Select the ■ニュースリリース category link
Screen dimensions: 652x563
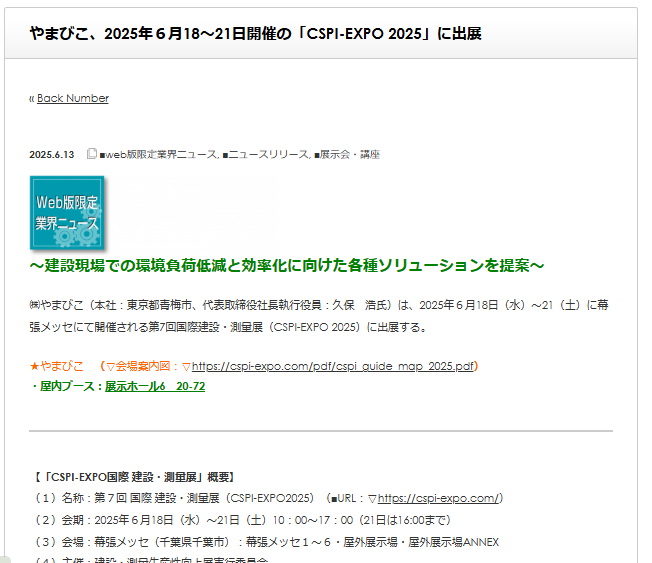pyautogui.click(x=266, y=155)
